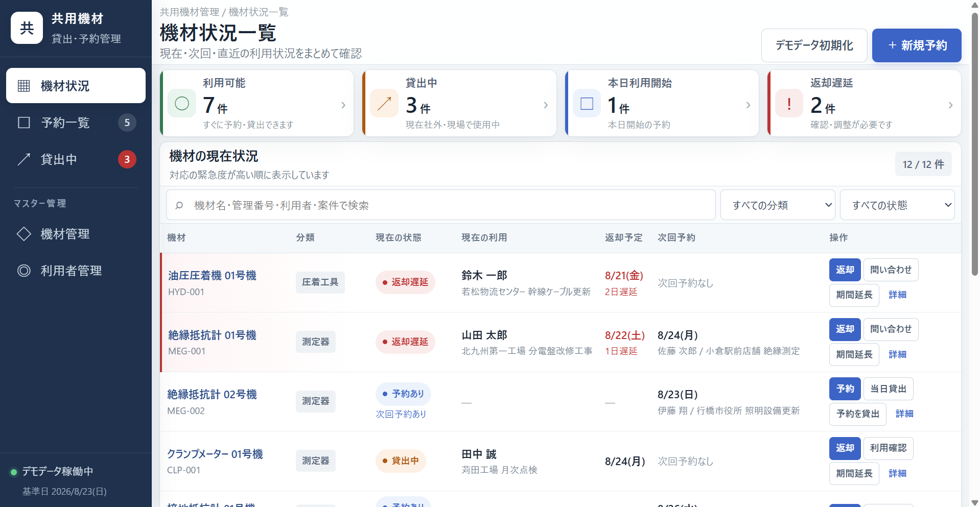
Task: Open the すべての状態 dropdown
Action: [x=897, y=205]
